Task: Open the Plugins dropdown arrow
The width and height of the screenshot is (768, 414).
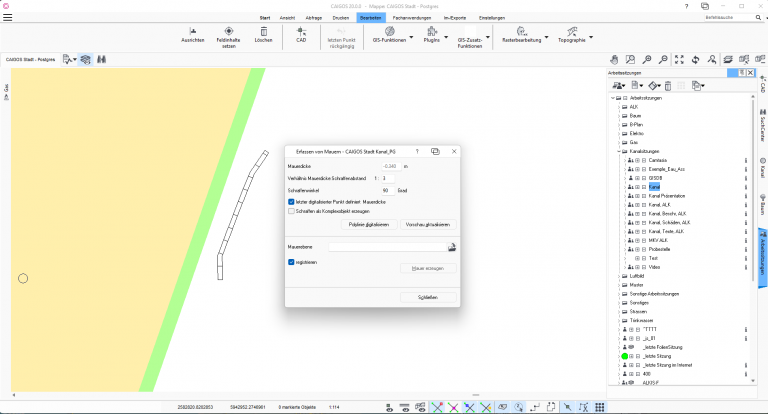Action: point(446,37)
